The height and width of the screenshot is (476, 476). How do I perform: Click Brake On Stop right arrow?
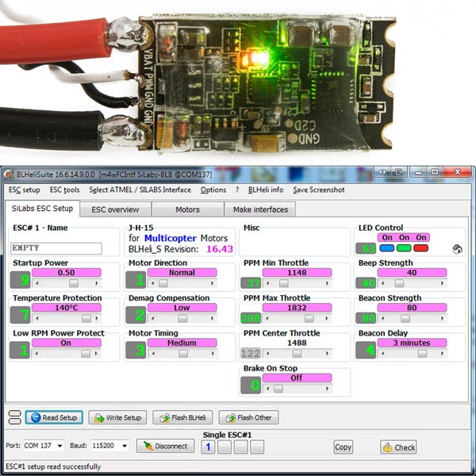click(x=327, y=389)
